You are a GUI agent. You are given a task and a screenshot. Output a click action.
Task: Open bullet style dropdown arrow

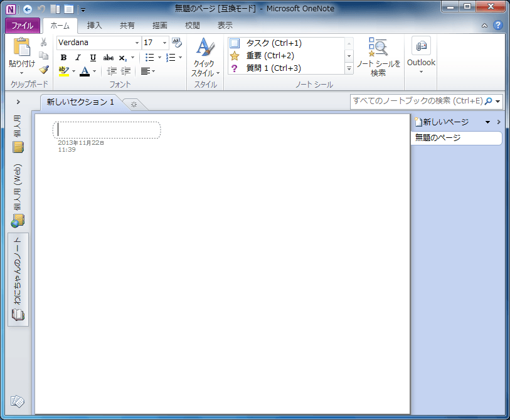(x=159, y=58)
